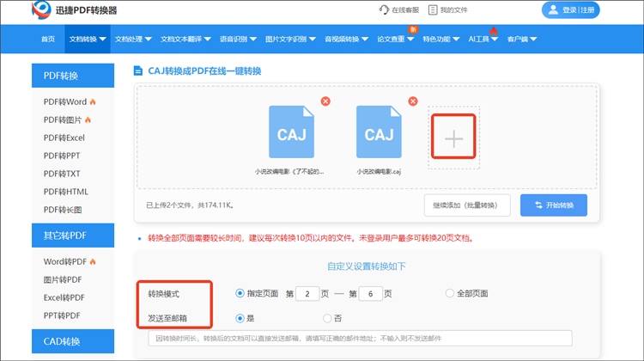Click the plus icon to add file

[x=454, y=139]
